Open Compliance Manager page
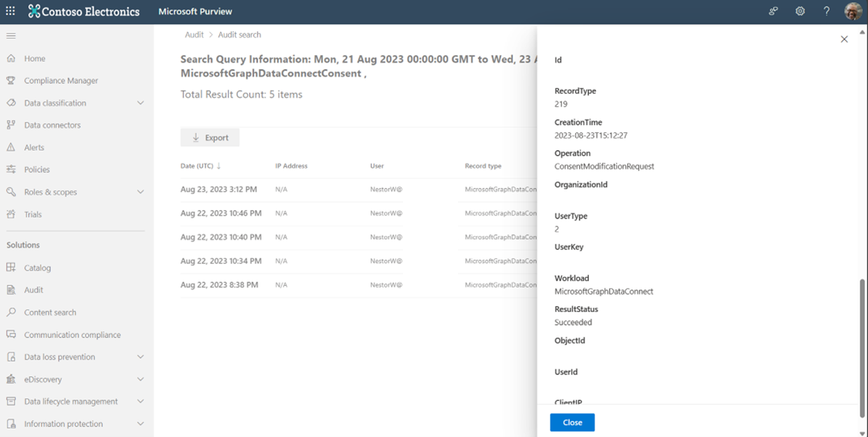 [61, 81]
